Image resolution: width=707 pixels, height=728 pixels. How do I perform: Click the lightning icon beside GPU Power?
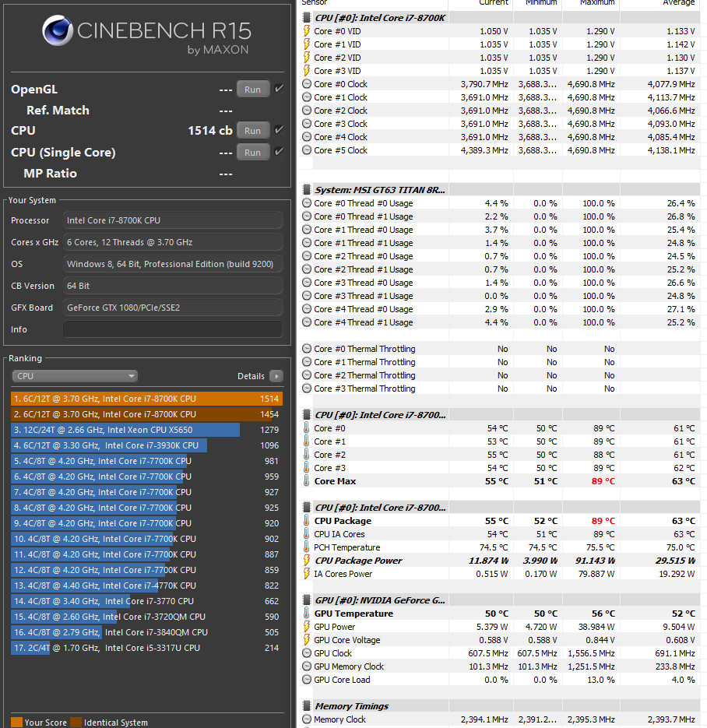coord(306,626)
